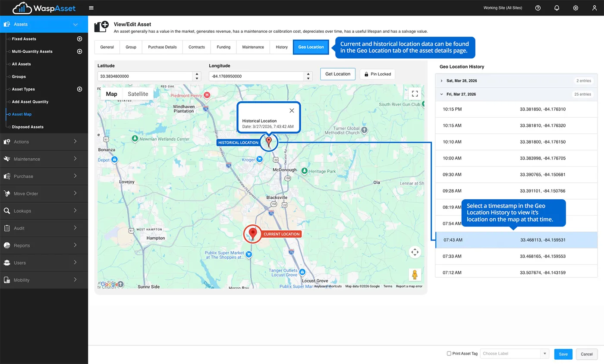This screenshot has width=604, height=364.
Task: Toggle the Pin Locked button
Action: point(377,74)
